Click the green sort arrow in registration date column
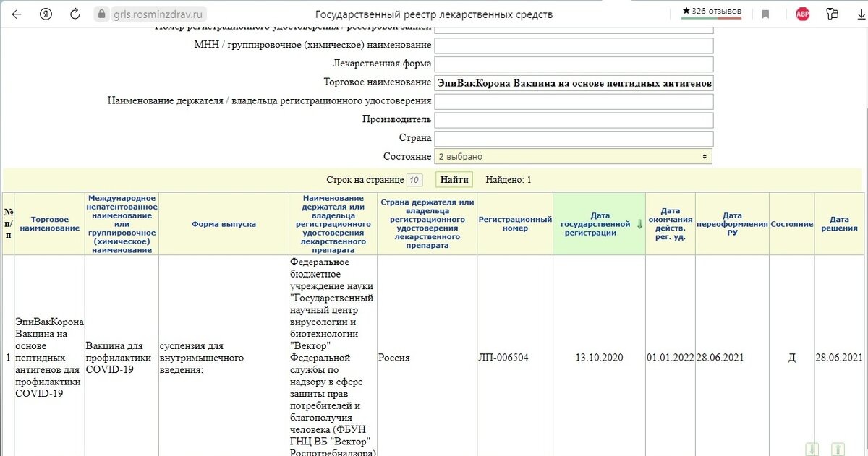 [639, 224]
